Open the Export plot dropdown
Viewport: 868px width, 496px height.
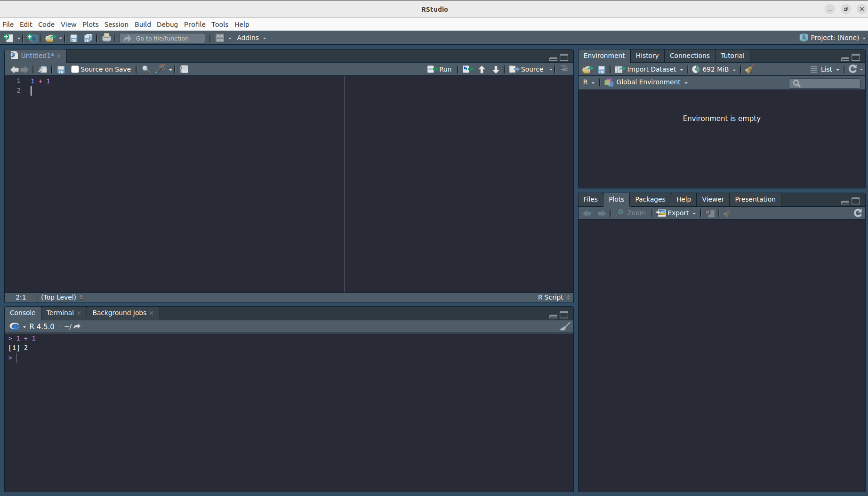click(x=676, y=213)
